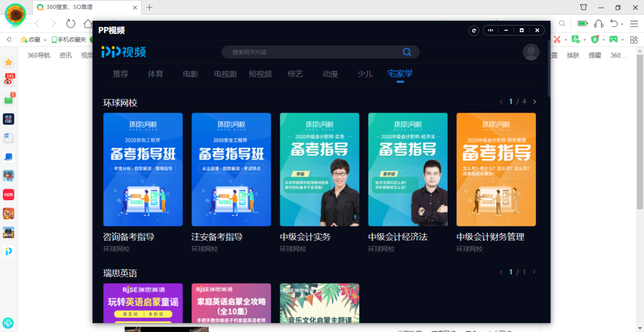
Task: Select the 体育 category tab
Action: 155,74
